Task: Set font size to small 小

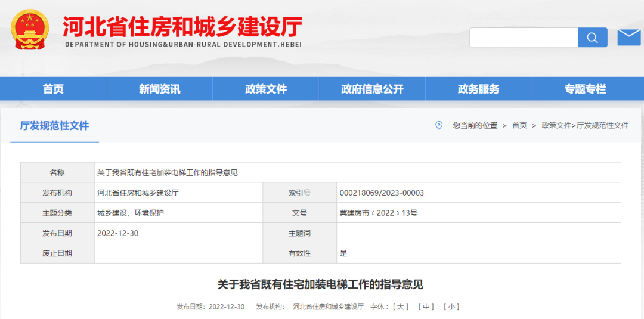Action: click(x=451, y=306)
